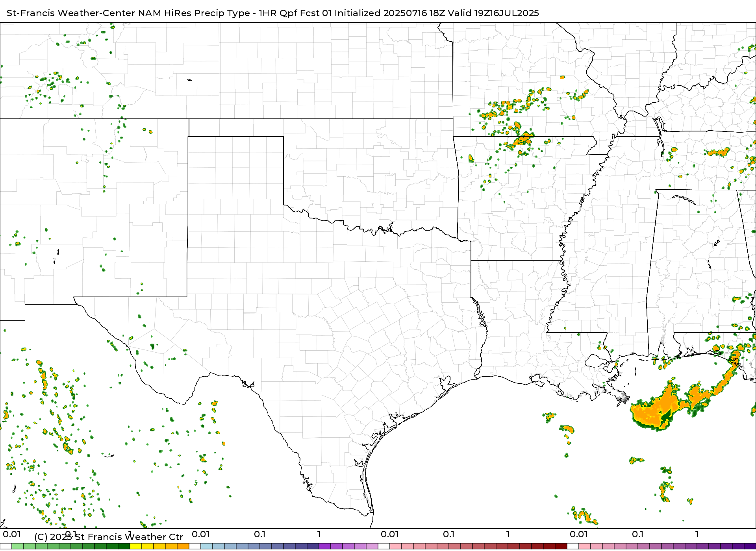
Task: Pick the last orange swatch in rain scale
Action: (183, 546)
